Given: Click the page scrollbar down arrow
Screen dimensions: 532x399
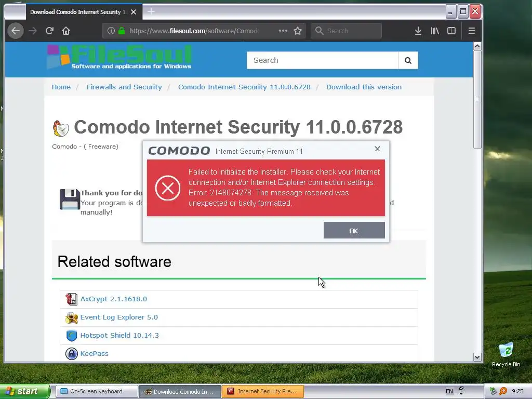Looking at the screenshot, I should pyautogui.click(x=477, y=357).
